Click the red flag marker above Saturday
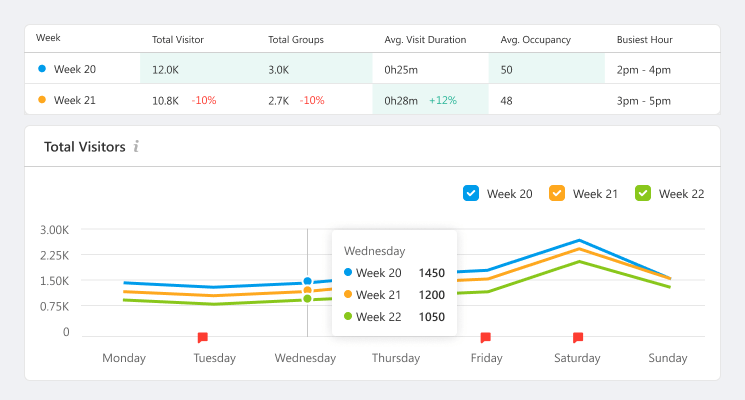Screen dimensions: 745x400 [x=577, y=338]
